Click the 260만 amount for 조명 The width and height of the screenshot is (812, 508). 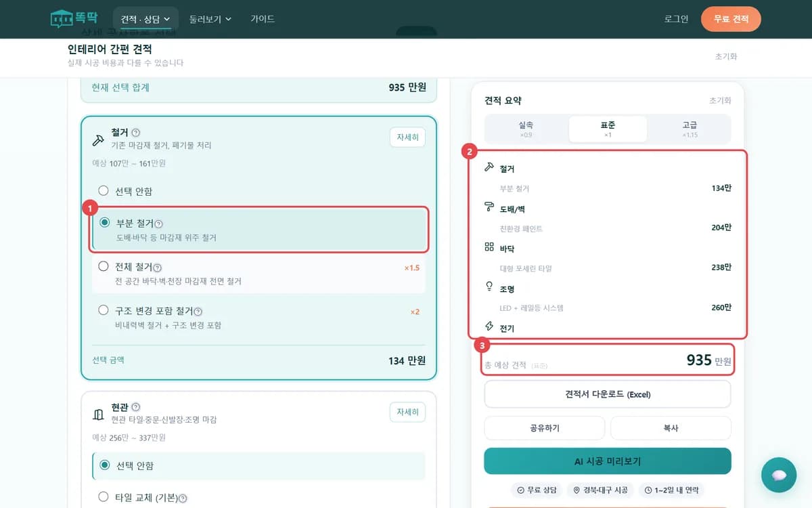pos(721,307)
